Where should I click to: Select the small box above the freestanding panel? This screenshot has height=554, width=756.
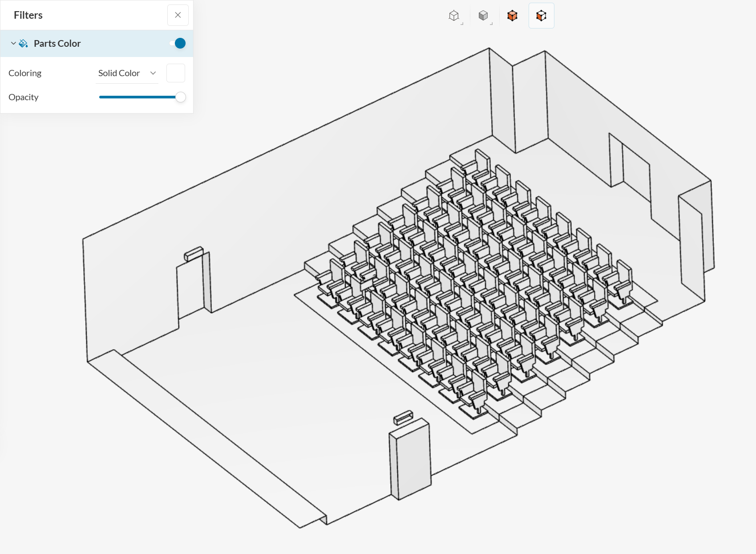[404, 418]
